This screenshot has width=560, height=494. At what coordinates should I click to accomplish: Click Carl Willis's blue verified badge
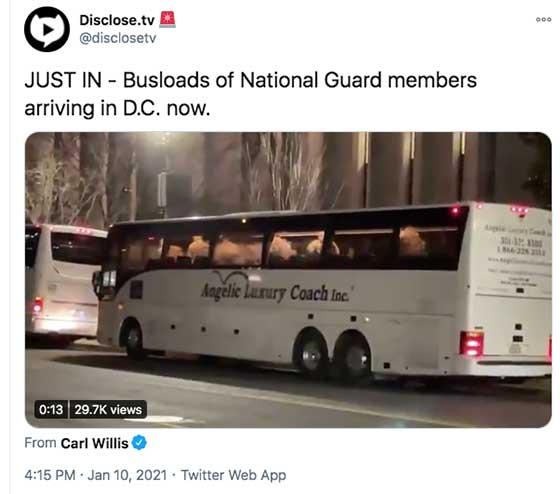[x=139, y=443]
